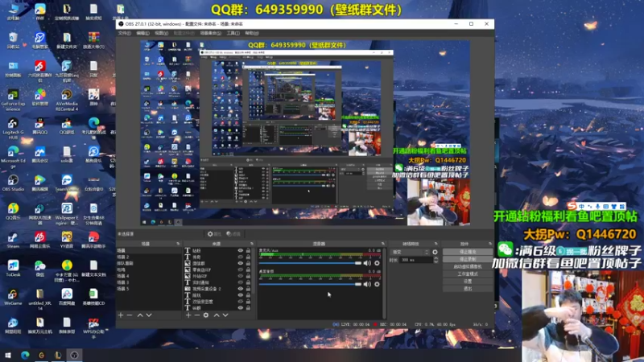Click the transition duration 300 ms field
This screenshot has height=362, width=644.
tap(416, 260)
